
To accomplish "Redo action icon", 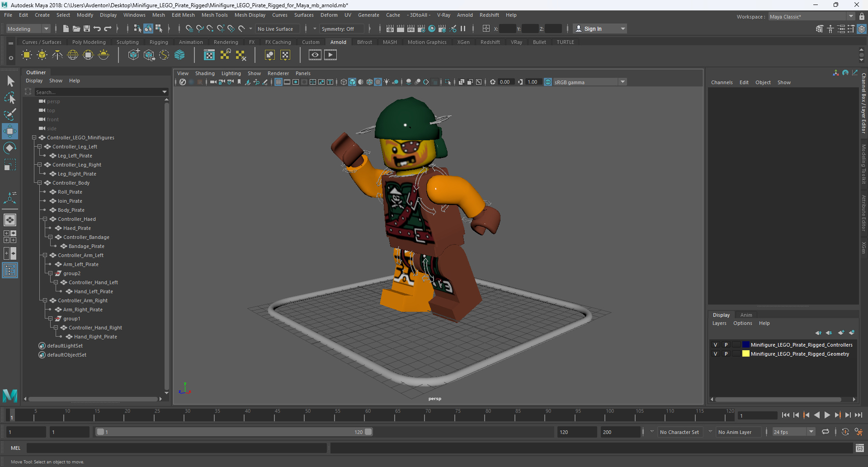I will click(108, 29).
